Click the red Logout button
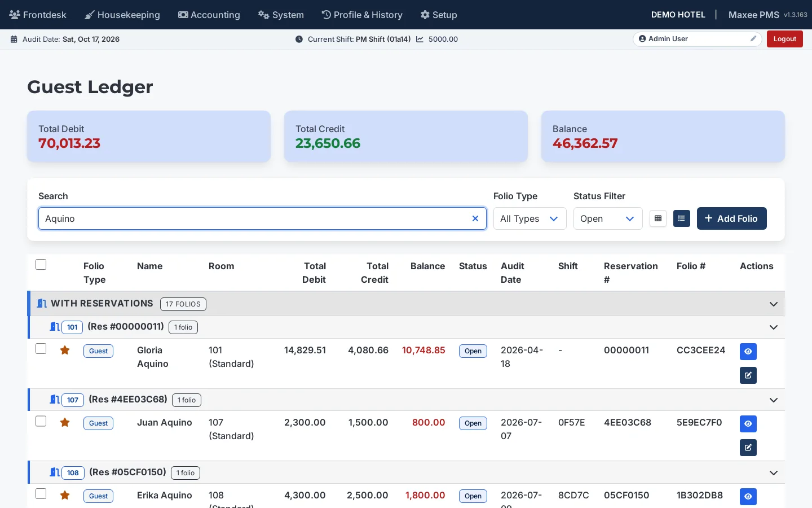The height and width of the screenshot is (508, 812). 785,39
